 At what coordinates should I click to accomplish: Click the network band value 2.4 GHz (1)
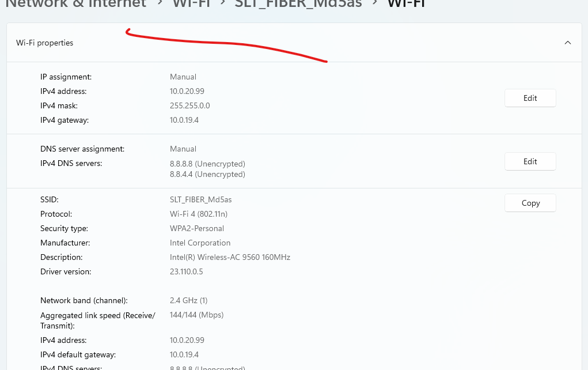[188, 300]
